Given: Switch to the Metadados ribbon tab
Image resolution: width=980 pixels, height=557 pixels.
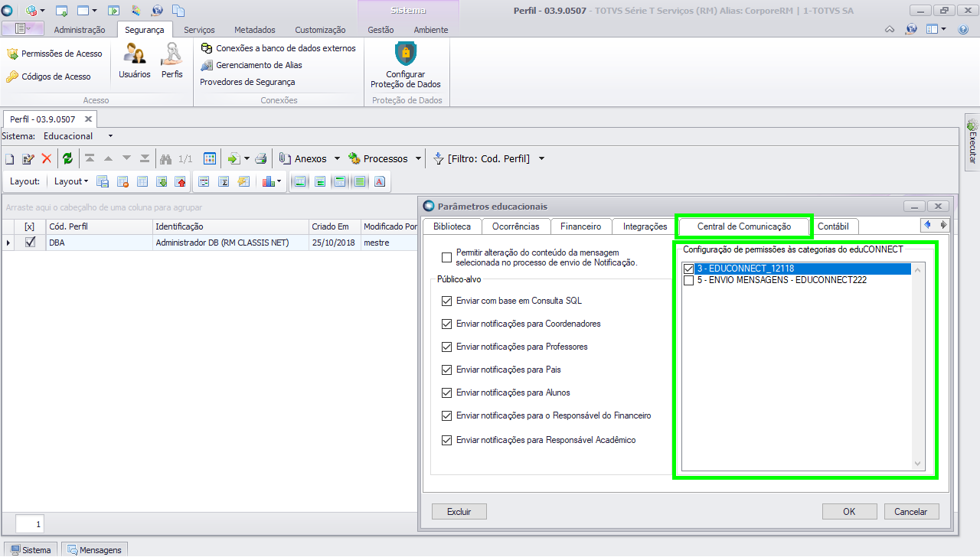Looking at the screenshot, I should (255, 30).
